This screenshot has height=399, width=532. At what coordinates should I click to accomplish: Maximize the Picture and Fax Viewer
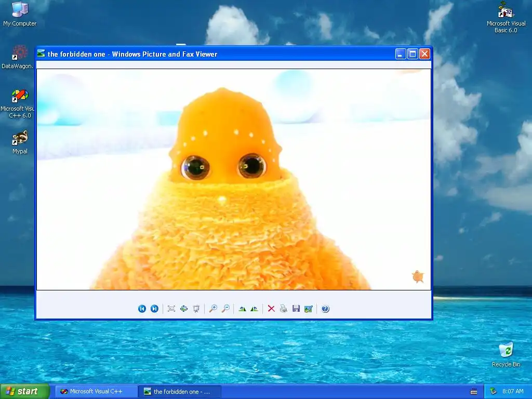[413, 54]
